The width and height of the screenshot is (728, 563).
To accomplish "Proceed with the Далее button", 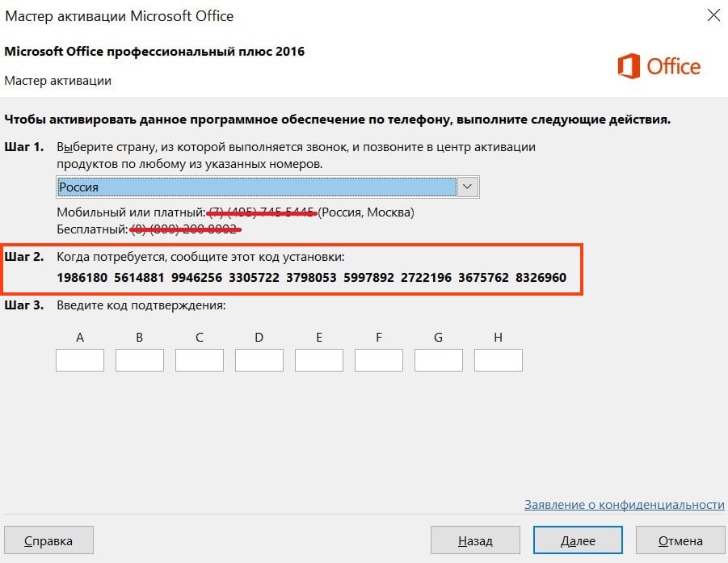I will click(x=578, y=540).
